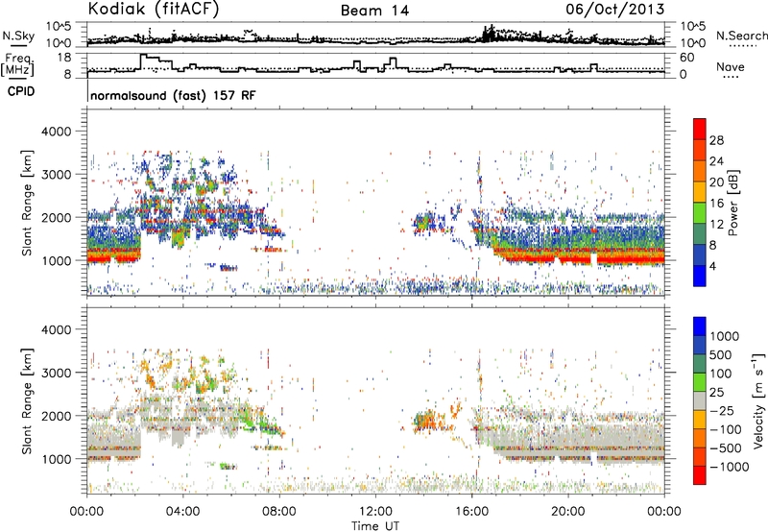The width and height of the screenshot is (768, 532).
Task: Click the "28" power colorbar label
Action: 716,140
